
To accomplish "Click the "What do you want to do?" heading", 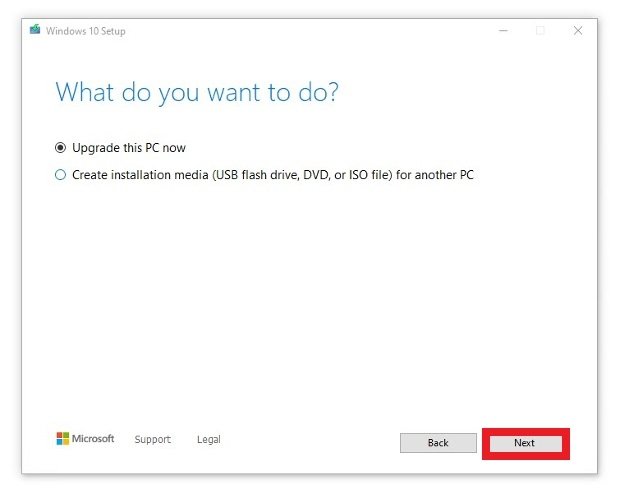I will [197, 93].
